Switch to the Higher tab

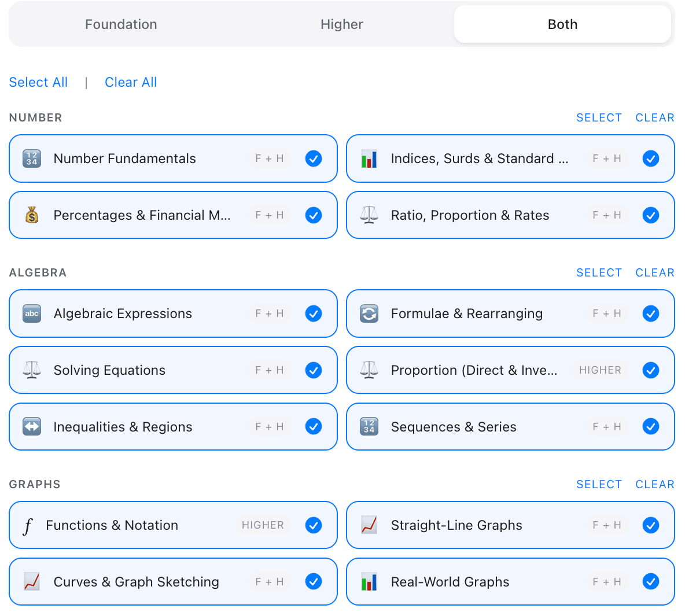coord(342,24)
